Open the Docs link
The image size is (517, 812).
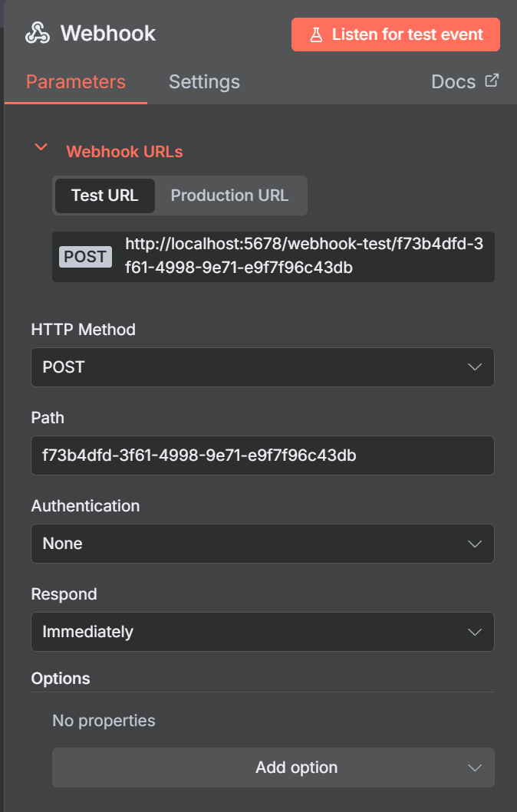click(x=454, y=82)
